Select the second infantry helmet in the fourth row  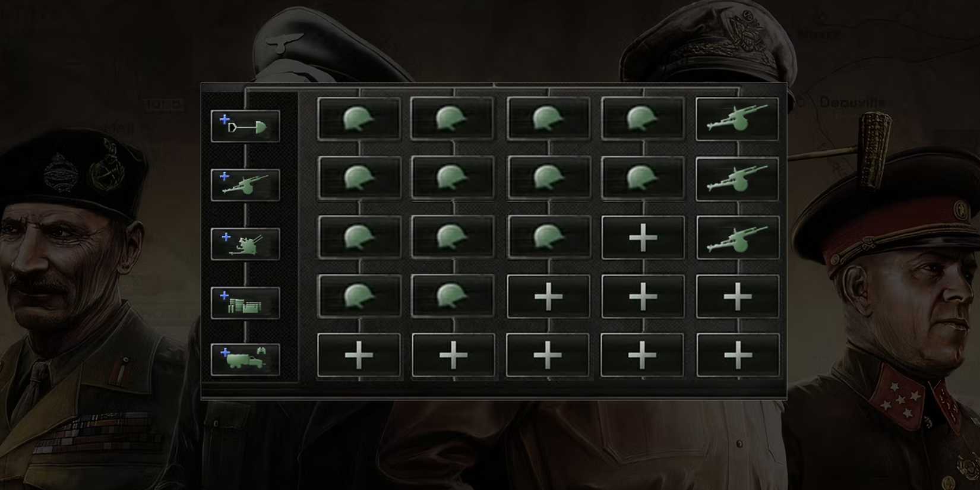(453, 296)
